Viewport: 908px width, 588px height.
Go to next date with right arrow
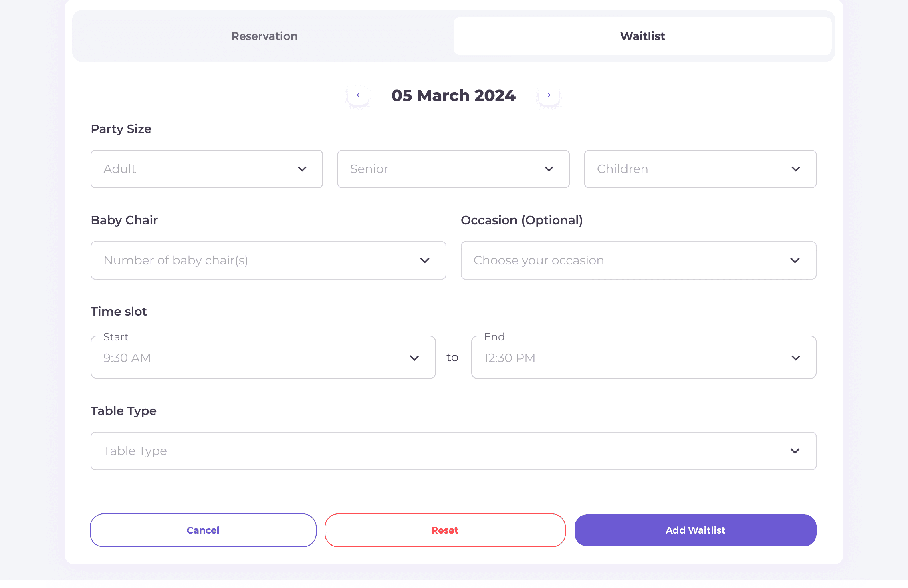[549, 95]
